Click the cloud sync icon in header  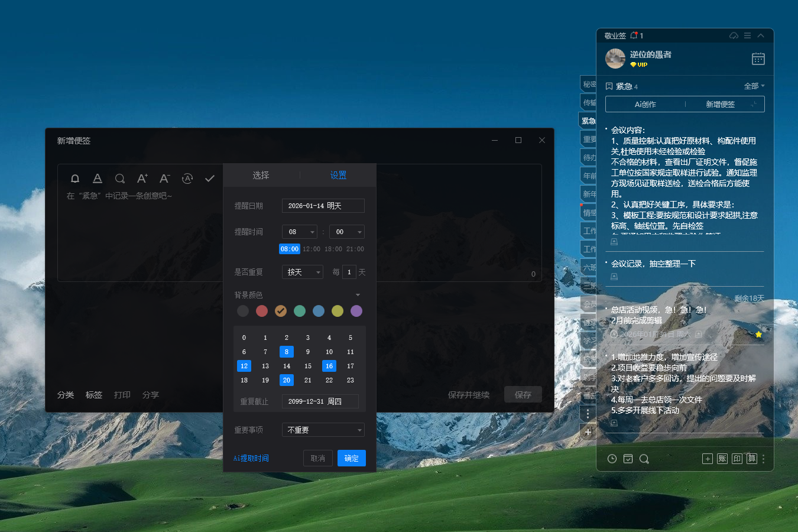point(734,36)
